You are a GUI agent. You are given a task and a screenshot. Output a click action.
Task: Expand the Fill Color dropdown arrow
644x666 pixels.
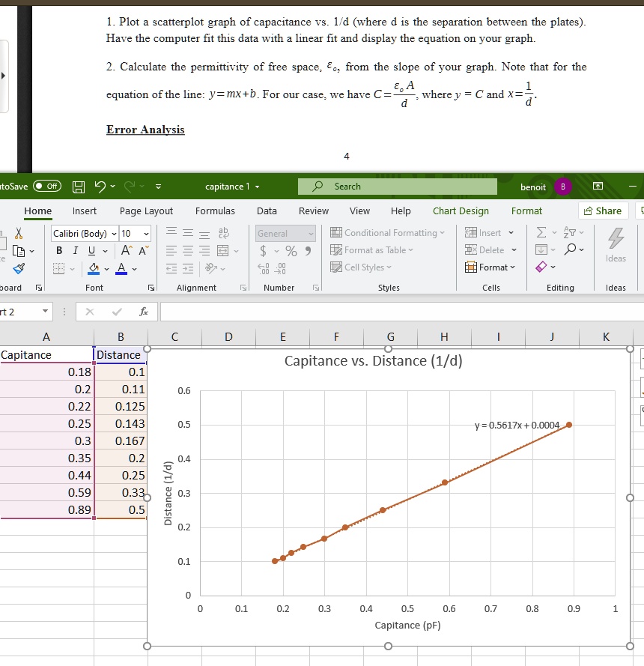(106, 270)
